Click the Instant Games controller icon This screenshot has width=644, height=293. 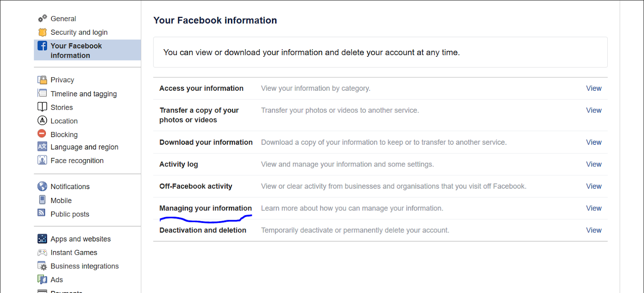click(x=42, y=252)
